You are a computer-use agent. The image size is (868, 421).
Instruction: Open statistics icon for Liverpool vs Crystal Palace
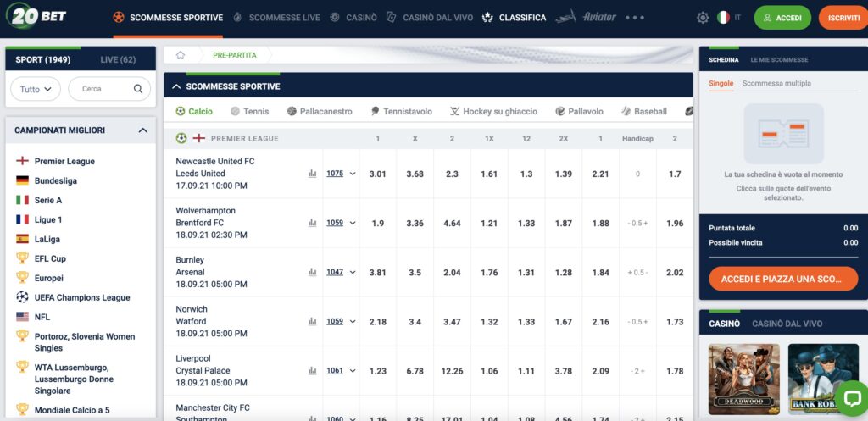312,371
